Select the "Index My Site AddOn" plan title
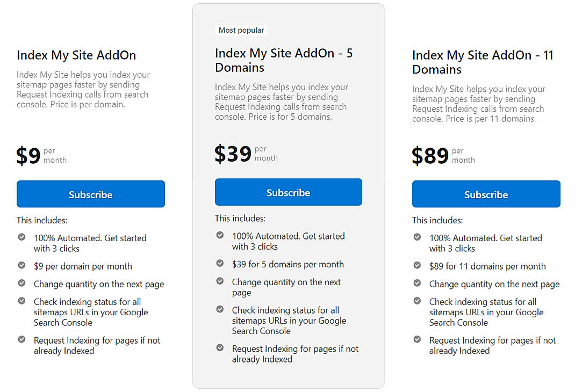Screen dimensions: 575x392 click(x=76, y=55)
